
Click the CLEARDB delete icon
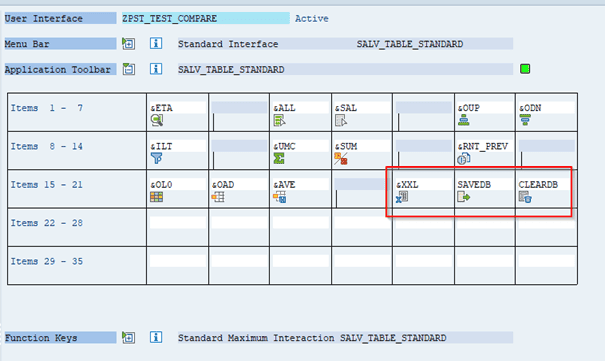tap(525, 197)
